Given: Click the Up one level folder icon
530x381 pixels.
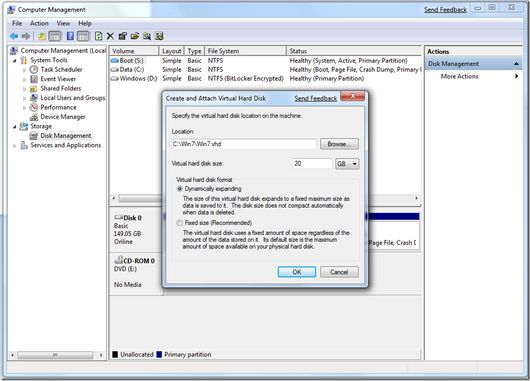Looking at the screenshot, I should coord(42,36).
